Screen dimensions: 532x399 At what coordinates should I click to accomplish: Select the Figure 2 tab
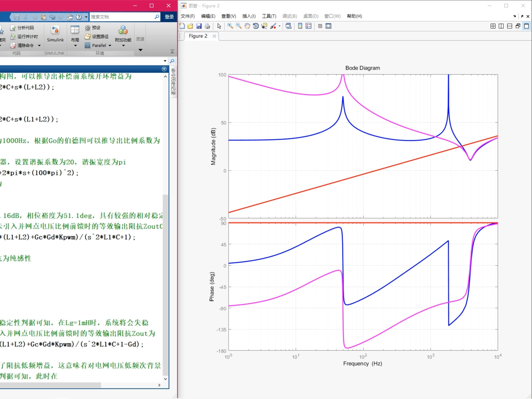tap(198, 36)
